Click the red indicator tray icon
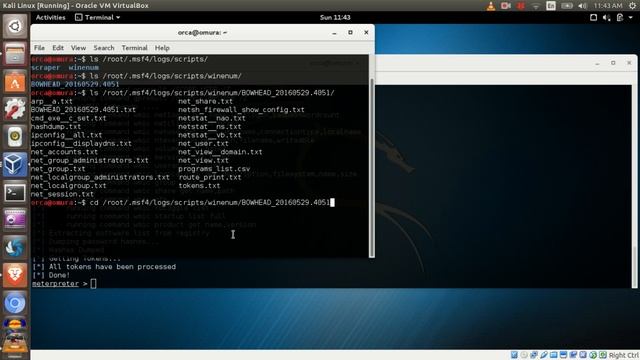This screenshot has width=640, height=360. pos(520,6)
